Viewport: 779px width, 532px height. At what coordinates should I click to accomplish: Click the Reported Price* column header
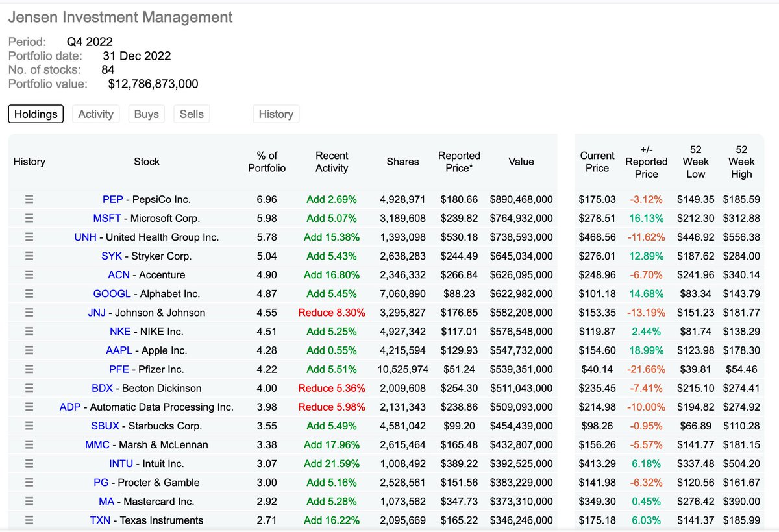(459, 162)
